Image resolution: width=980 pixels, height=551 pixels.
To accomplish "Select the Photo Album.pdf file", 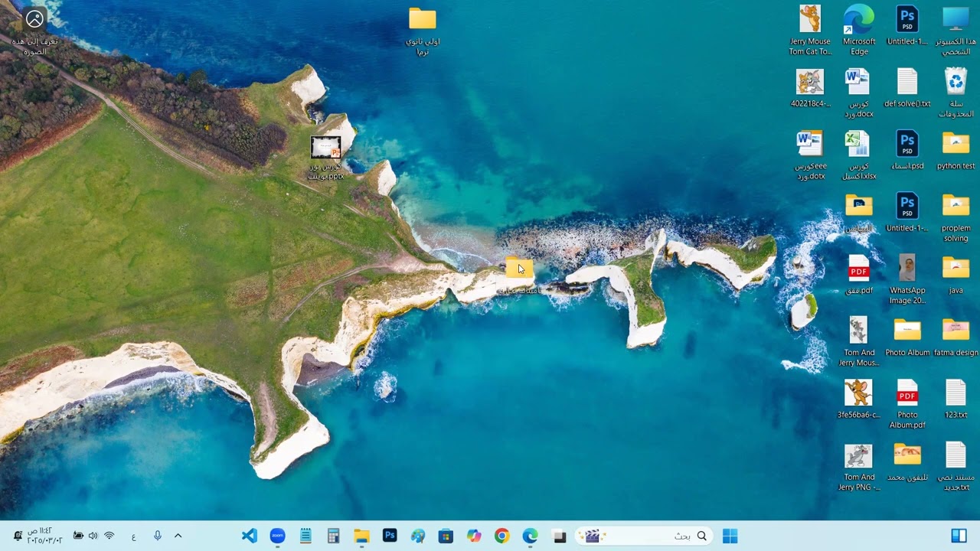I will click(x=907, y=404).
